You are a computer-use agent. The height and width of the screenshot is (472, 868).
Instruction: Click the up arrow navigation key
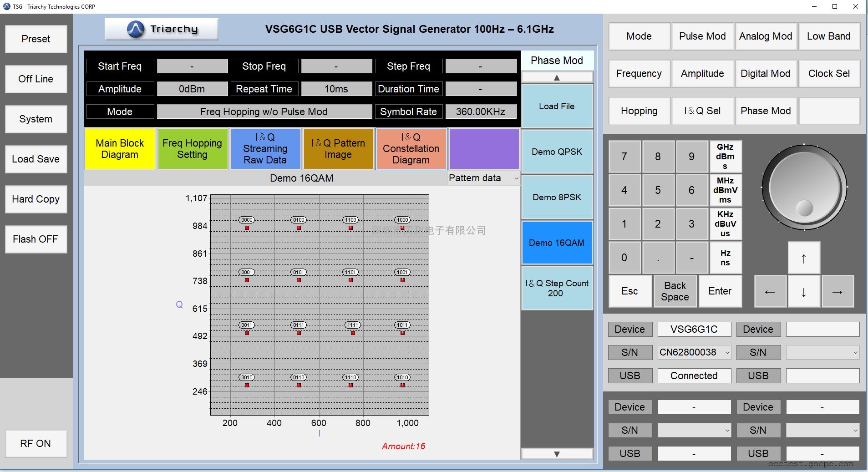804,258
